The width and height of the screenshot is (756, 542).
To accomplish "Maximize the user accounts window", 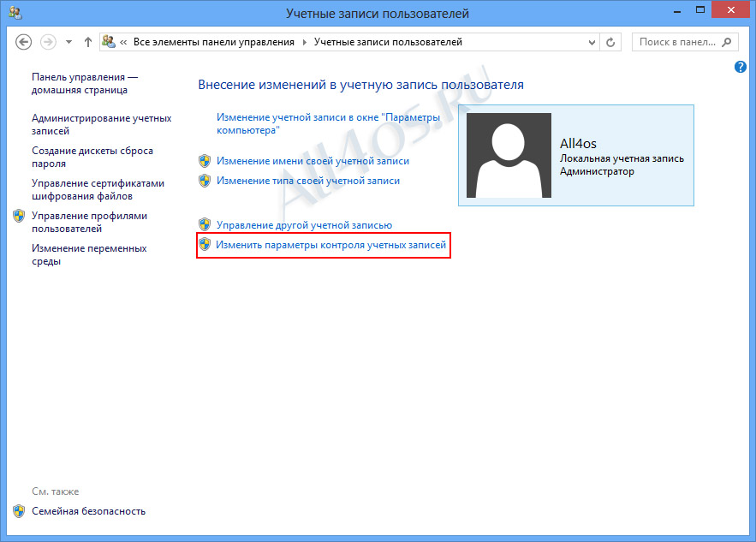I will point(700,10).
